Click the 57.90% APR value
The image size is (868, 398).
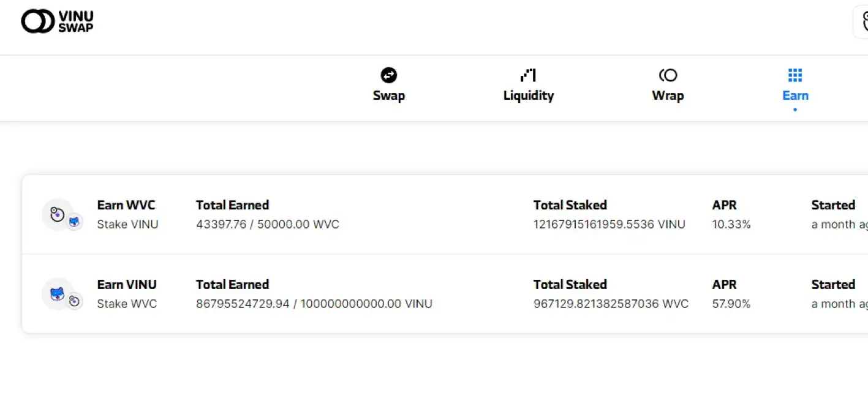pyautogui.click(x=731, y=304)
